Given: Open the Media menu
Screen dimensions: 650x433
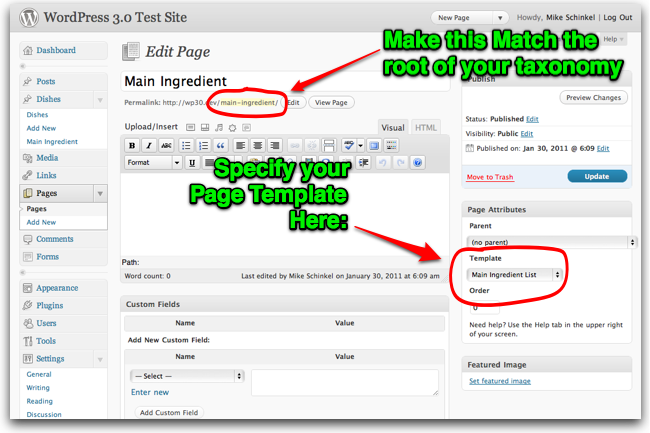Looking at the screenshot, I should [x=47, y=158].
